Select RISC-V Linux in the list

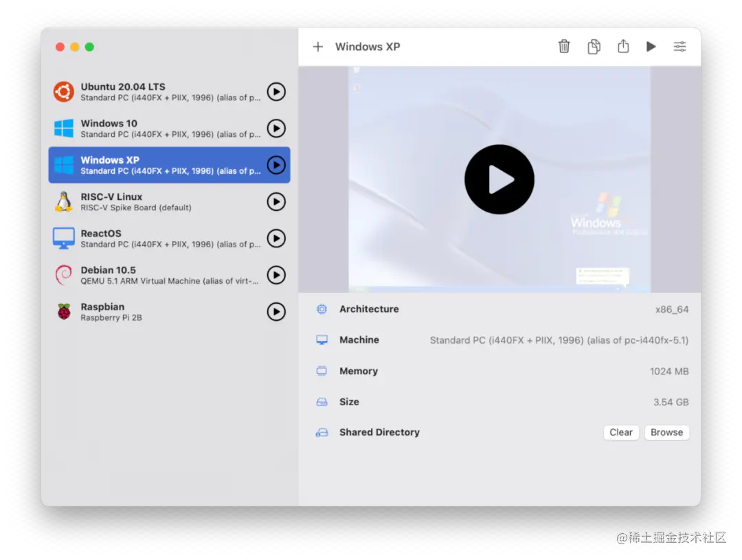pyautogui.click(x=170, y=201)
